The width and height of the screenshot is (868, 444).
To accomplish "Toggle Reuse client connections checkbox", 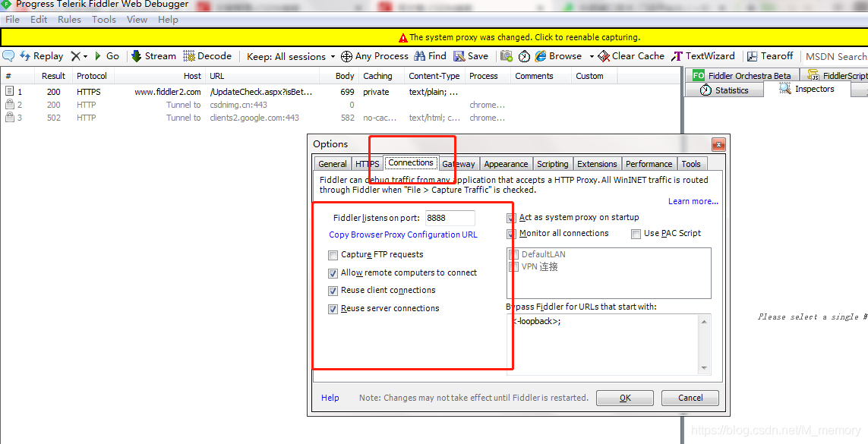I will click(x=333, y=291).
